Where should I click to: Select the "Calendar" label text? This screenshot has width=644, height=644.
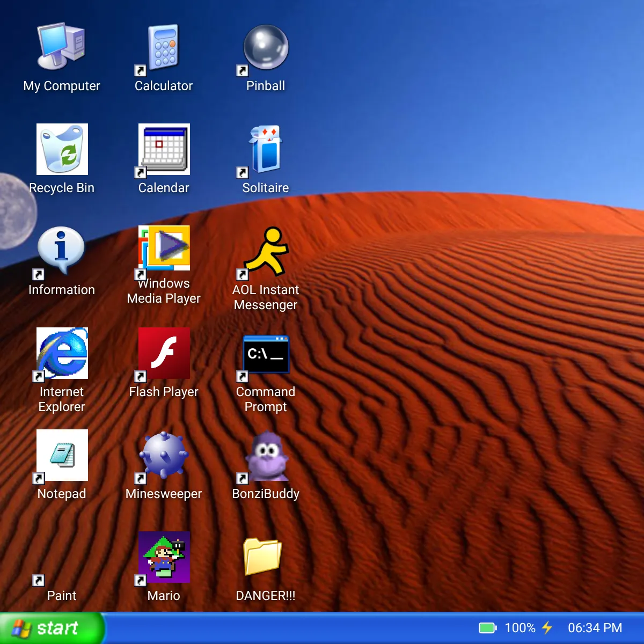pyautogui.click(x=164, y=188)
